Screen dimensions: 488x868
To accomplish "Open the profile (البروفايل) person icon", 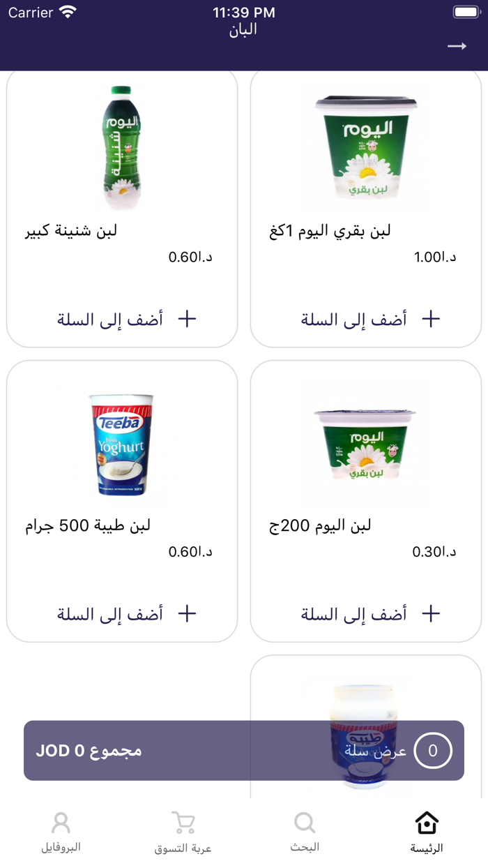I will pyautogui.click(x=61, y=822).
